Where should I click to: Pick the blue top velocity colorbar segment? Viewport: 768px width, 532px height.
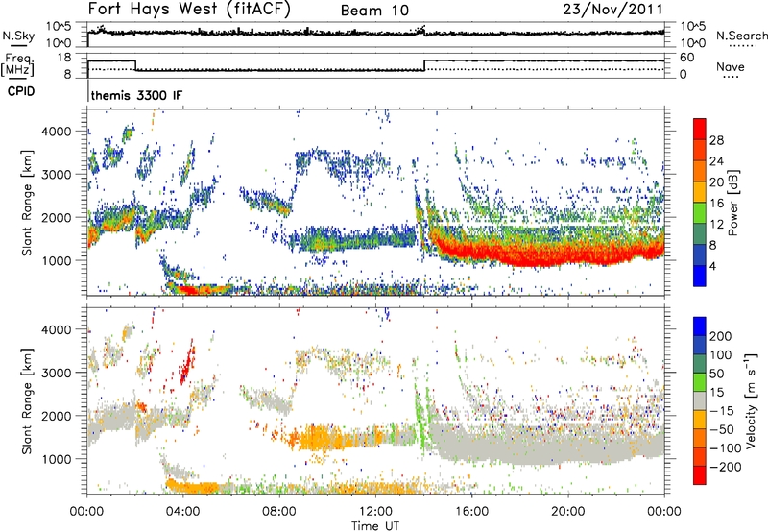tap(700, 326)
